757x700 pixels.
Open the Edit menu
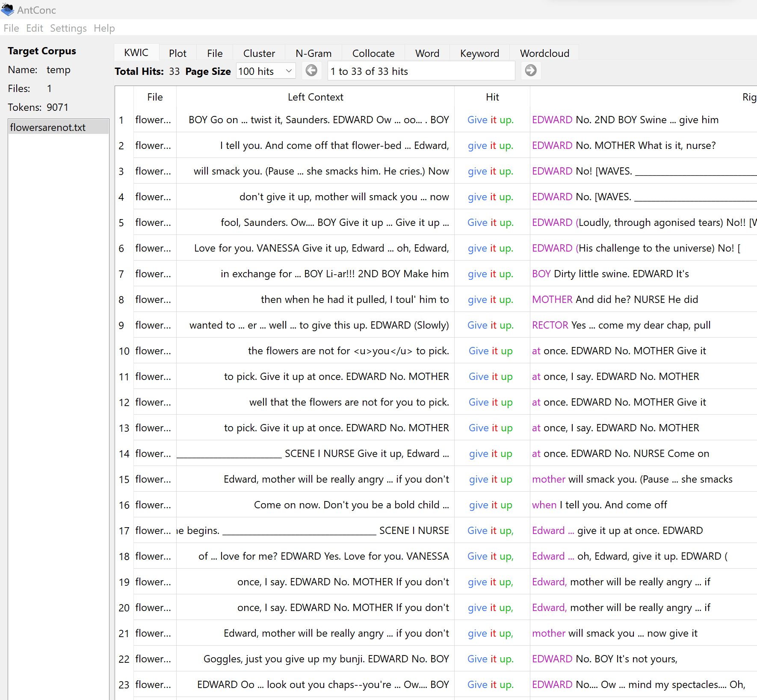[34, 28]
